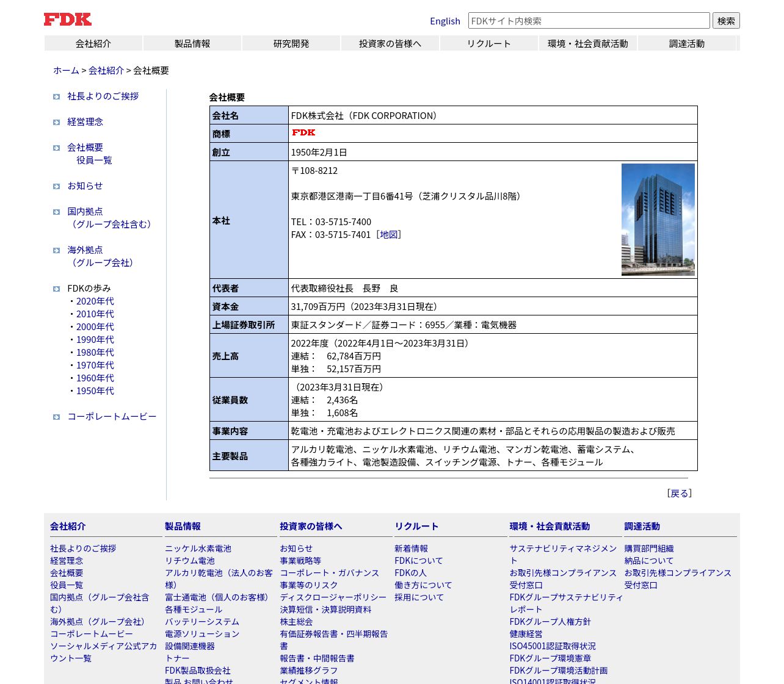This screenshot has width=784, height=684.
Task: Open お知らせ in the sidebar
Action: pyautogui.click(x=85, y=186)
